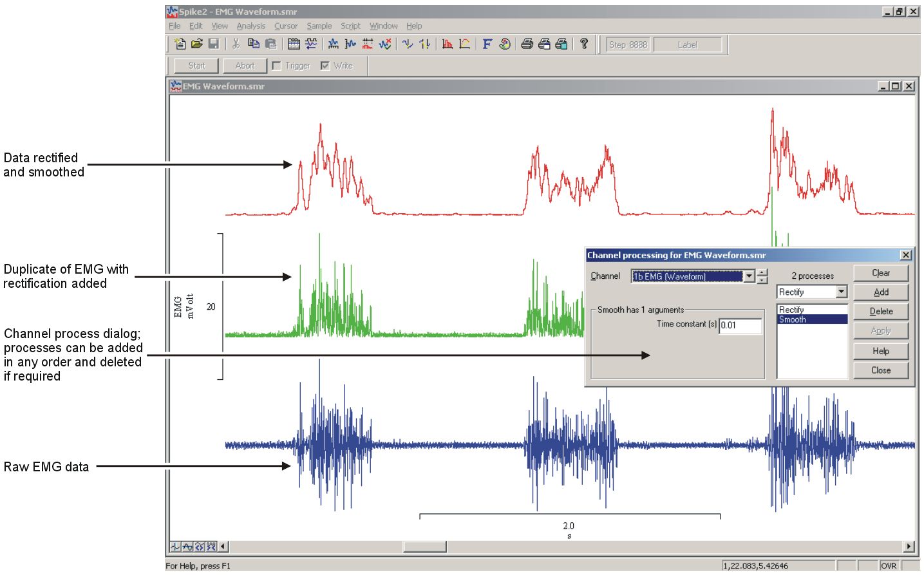The height and width of the screenshot is (575, 924).
Task: Open the process type dropdown showing Rectify
Action: tap(841, 292)
